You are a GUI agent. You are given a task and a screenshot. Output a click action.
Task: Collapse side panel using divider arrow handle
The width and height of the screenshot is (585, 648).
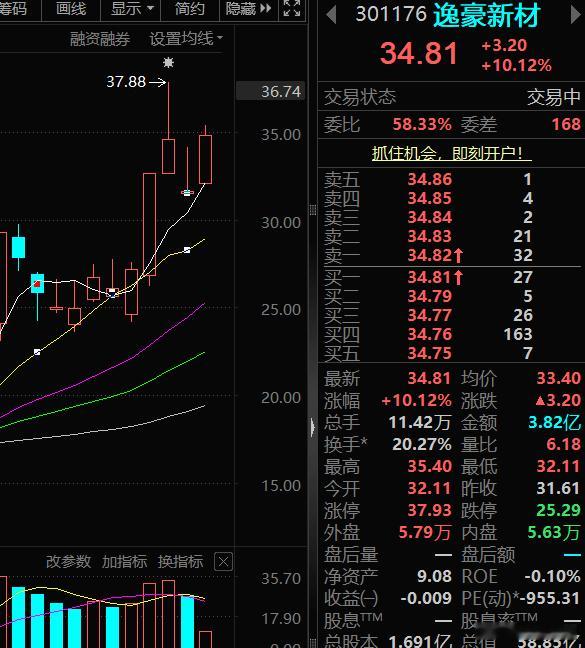312,427
